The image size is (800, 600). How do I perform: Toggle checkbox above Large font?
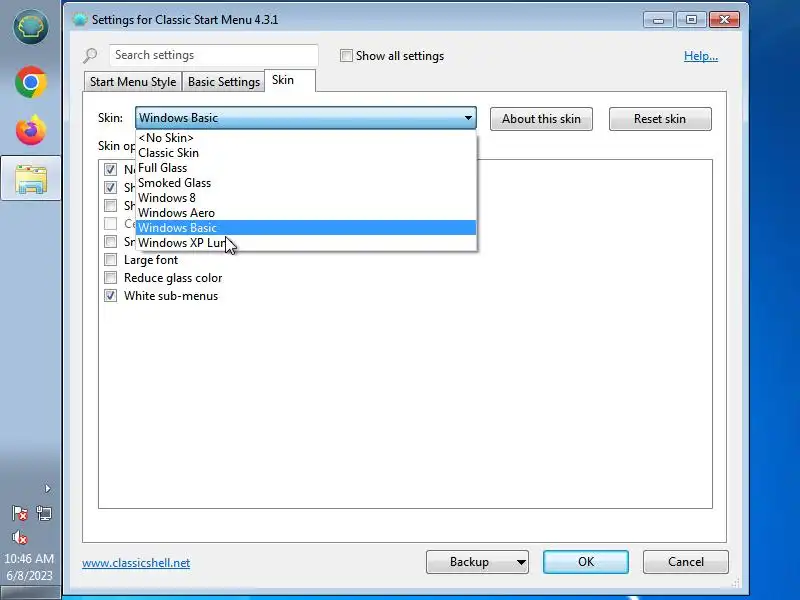(110, 241)
